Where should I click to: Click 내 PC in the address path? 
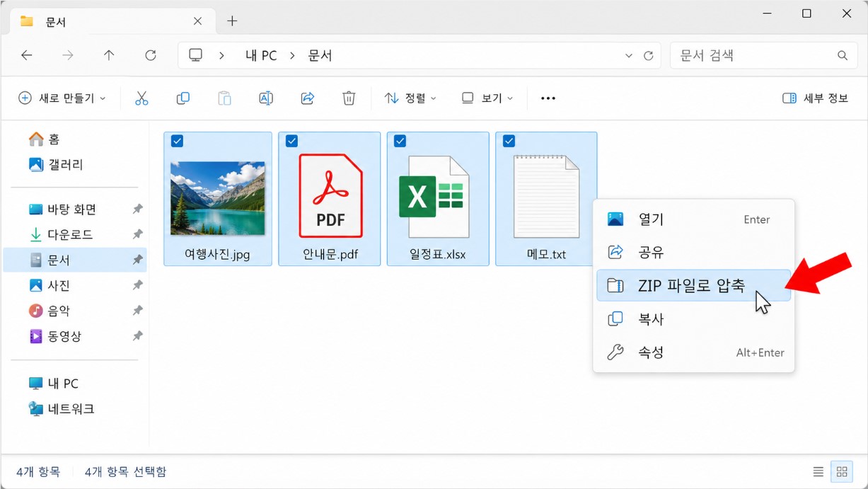coord(261,55)
